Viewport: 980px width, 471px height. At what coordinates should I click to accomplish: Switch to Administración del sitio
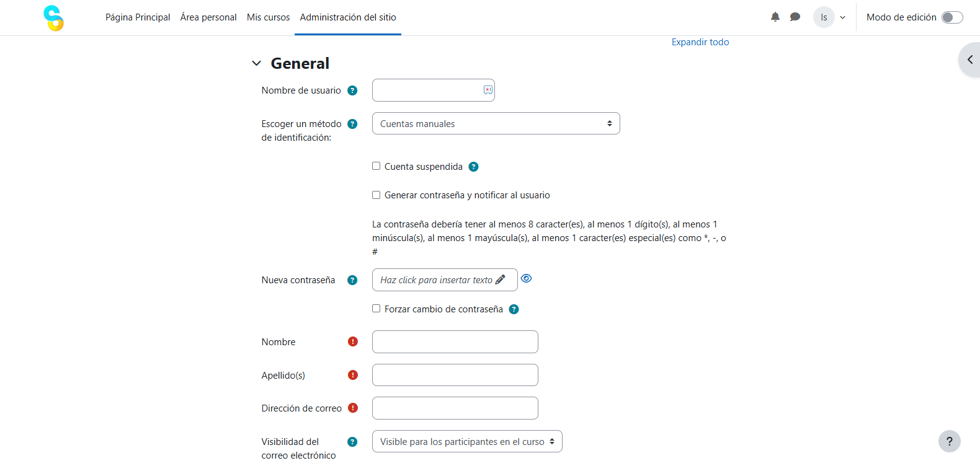click(347, 17)
